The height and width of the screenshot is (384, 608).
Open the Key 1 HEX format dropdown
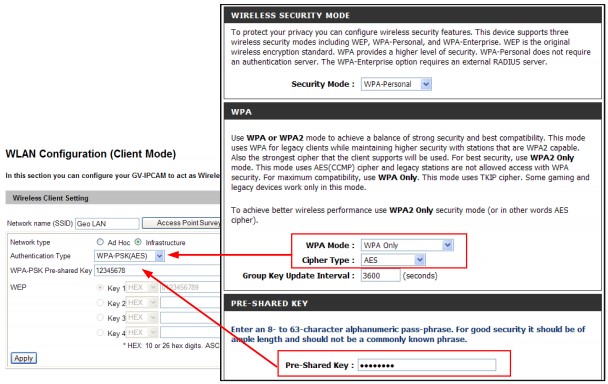pyautogui.click(x=142, y=287)
